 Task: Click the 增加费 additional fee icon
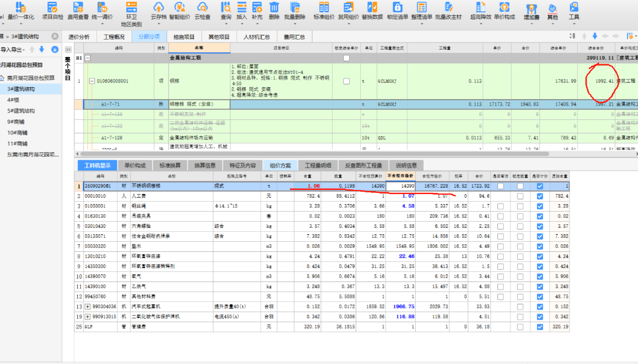(x=532, y=9)
